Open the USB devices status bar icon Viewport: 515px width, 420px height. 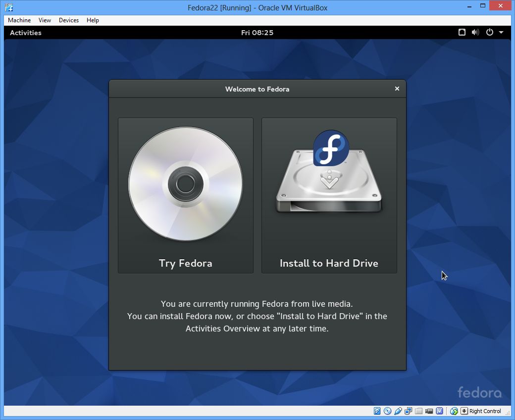[x=440, y=411]
